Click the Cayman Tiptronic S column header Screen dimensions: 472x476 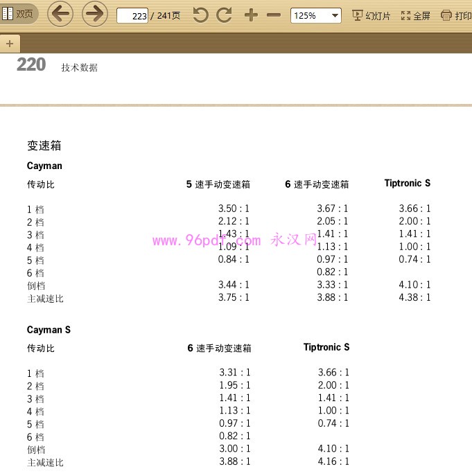pyautogui.click(x=408, y=183)
